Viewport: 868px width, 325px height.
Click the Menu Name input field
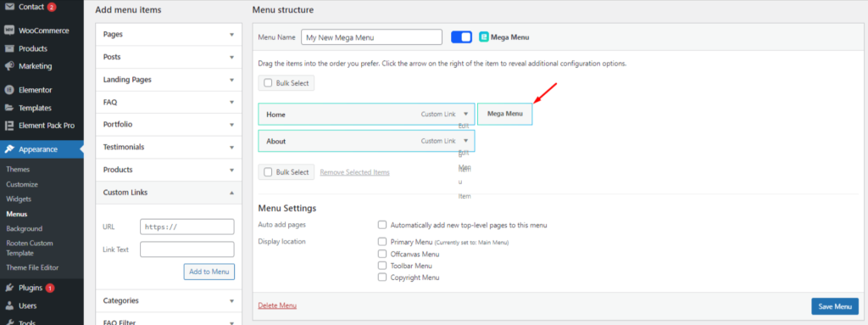tap(371, 37)
